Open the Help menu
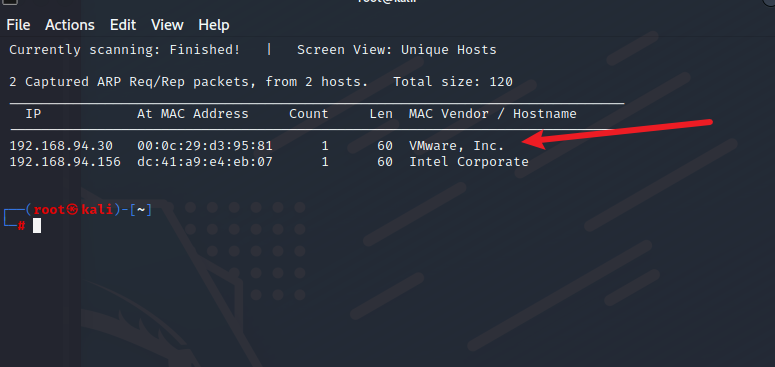 (214, 25)
